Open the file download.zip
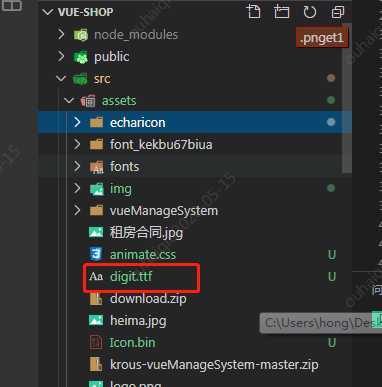The height and width of the screenshot is (387, 382). [148, 299]
